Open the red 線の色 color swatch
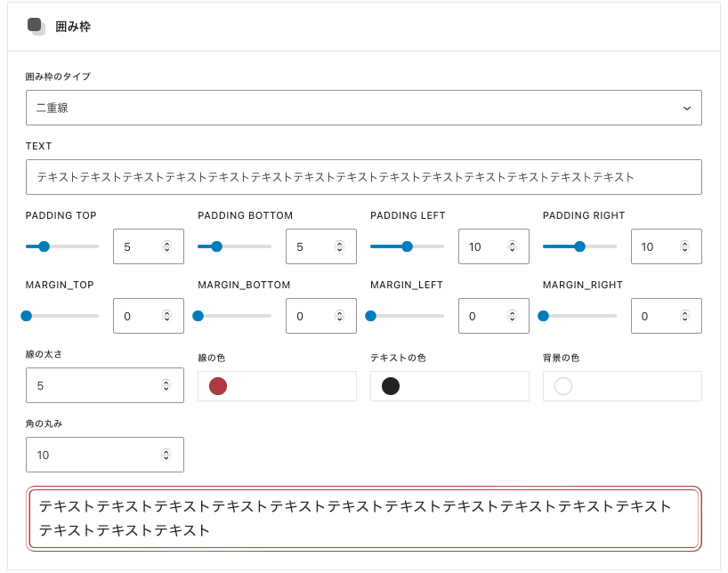This screenshot has height=573, width=728. (x=218, y=386)
